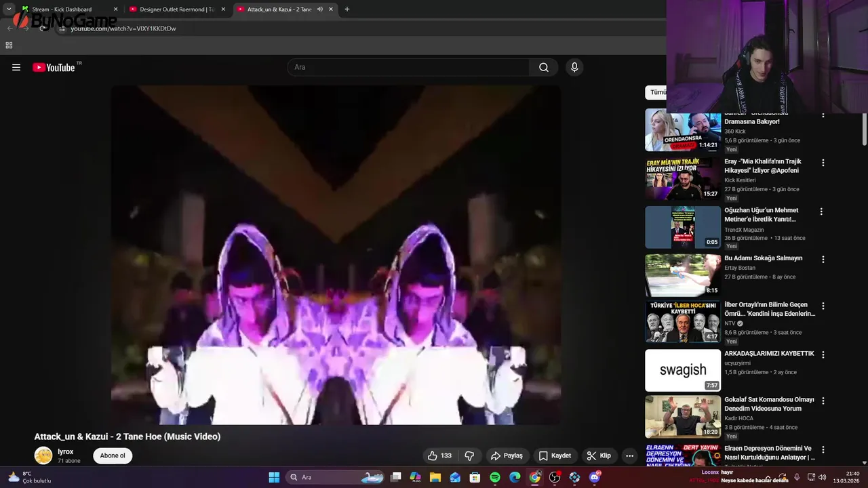
Task: Go to the YouTube home logo
Action: (54, 67)
